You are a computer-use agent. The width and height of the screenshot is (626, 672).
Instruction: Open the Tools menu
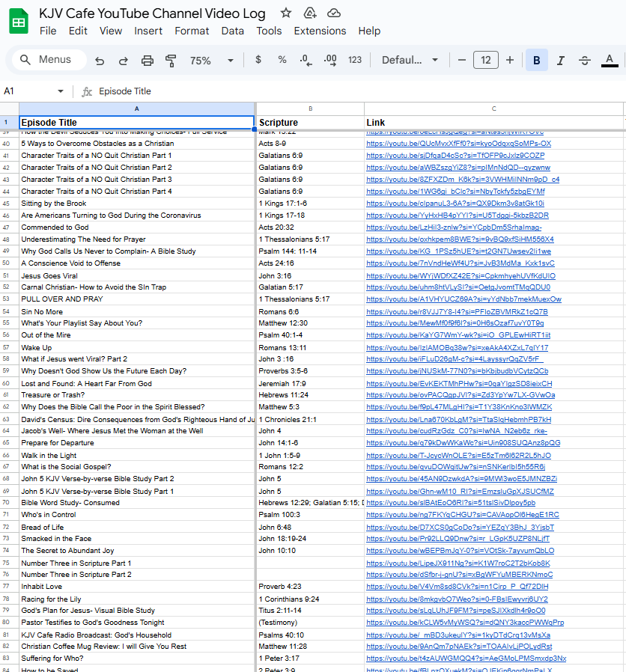click(x=269, y=31)
